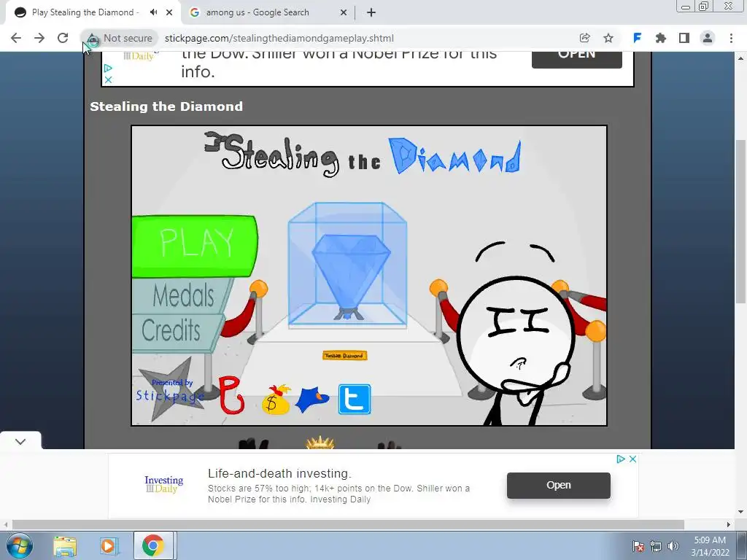The width and height of the screenshot is (747, 560).
Task: Reload the stickpage tab
Action: click(x=63, y=38)
